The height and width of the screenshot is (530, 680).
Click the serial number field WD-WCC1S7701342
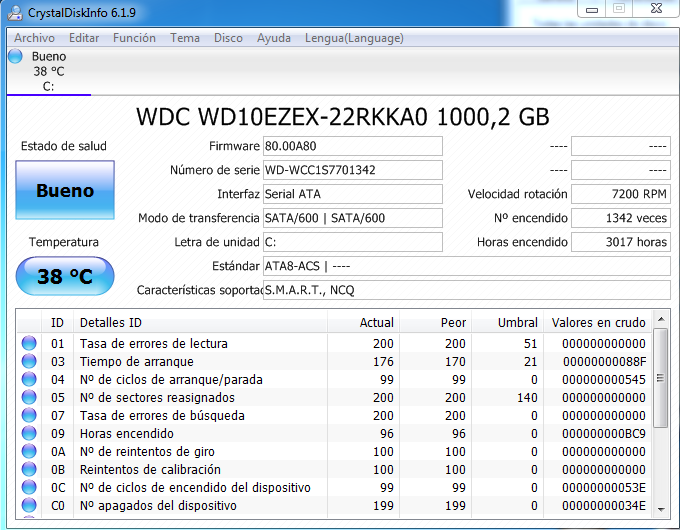353,170
